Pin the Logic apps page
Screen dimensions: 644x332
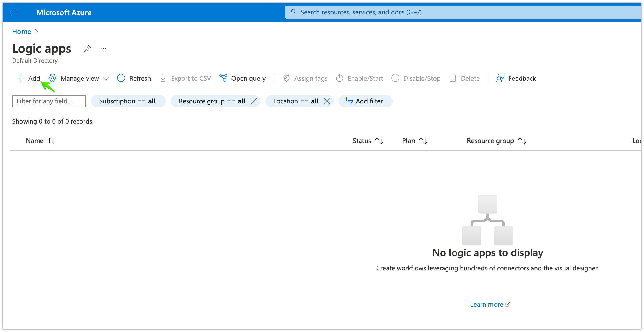(87, 49)
